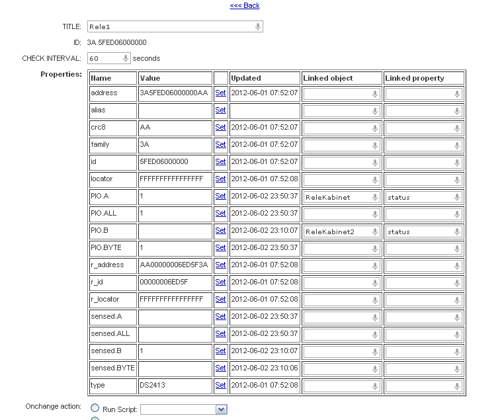Click Linked object field for sensed.A row
Image resolution: width=504 pixels, height=420 pixels.
(341, 317)
